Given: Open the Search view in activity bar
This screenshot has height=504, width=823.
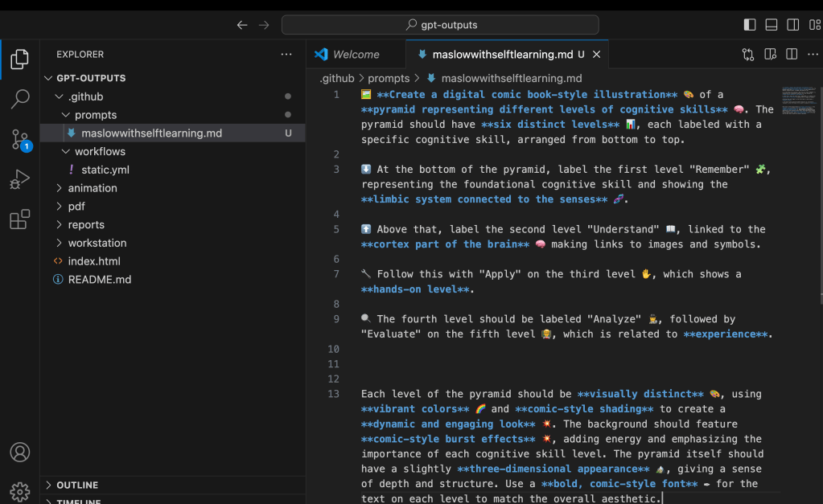Looking at the screenshot, I should click(x=19, y=99).
